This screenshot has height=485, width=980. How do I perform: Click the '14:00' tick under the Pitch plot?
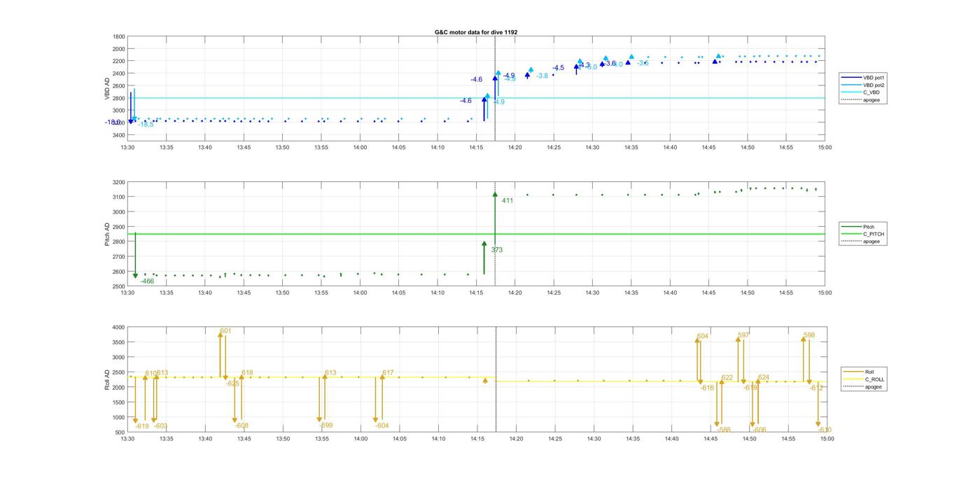click(x=360, y=293)
